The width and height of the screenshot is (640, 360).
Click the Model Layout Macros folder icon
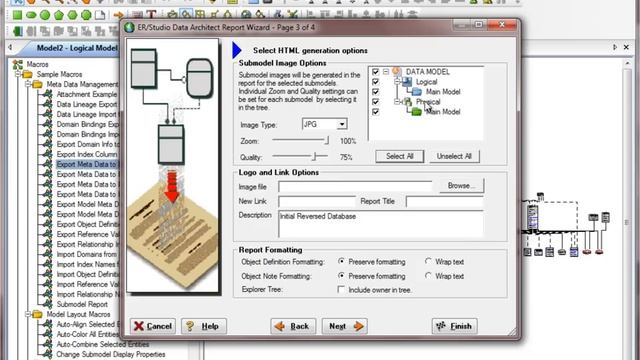37,314
